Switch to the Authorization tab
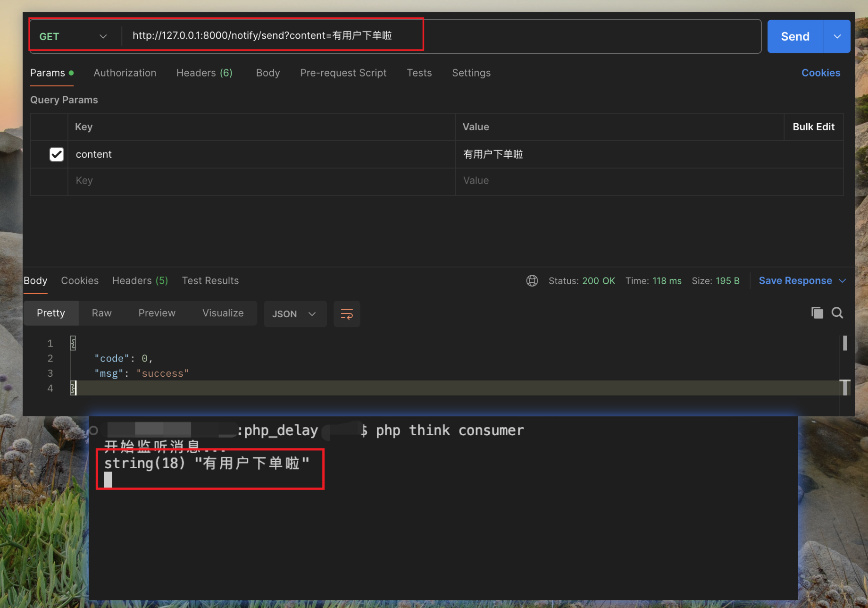This screenshot has height=608, width=868. (x=125, y=73)
